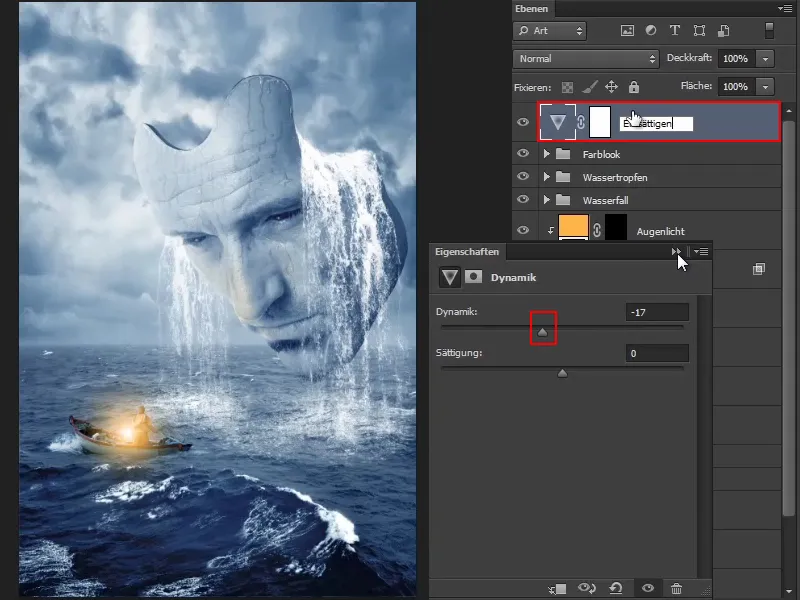Click the layer name edit field
The height and width of the screenshot is (600, 800).
[656, 123]
